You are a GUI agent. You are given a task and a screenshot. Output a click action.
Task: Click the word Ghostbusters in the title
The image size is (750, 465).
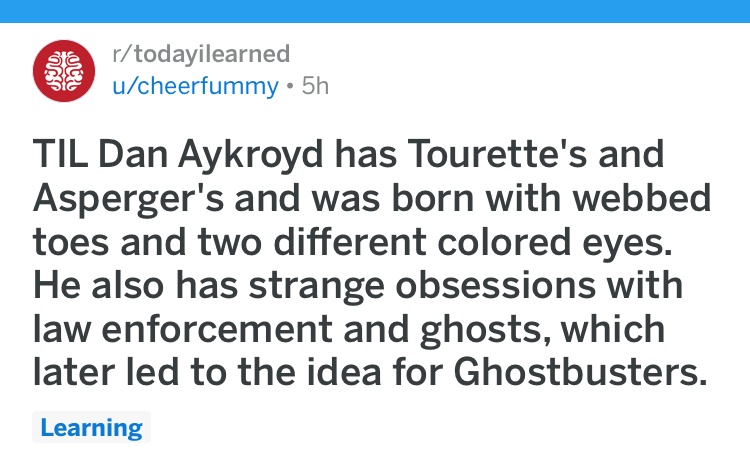(x=581, y=372)
